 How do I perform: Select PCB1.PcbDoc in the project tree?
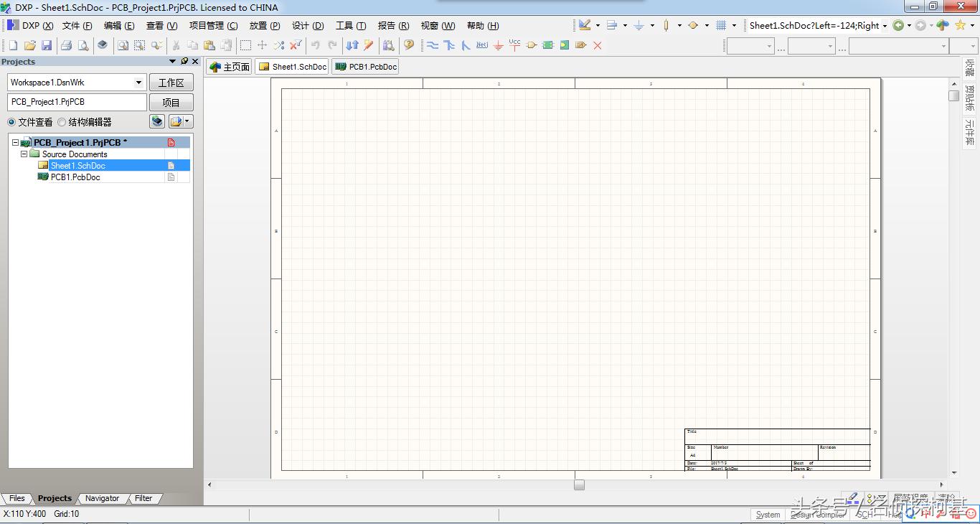click(75, 177)
